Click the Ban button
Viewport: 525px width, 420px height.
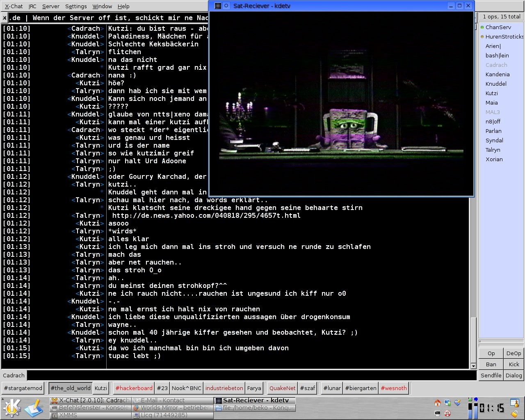[491, 364]
